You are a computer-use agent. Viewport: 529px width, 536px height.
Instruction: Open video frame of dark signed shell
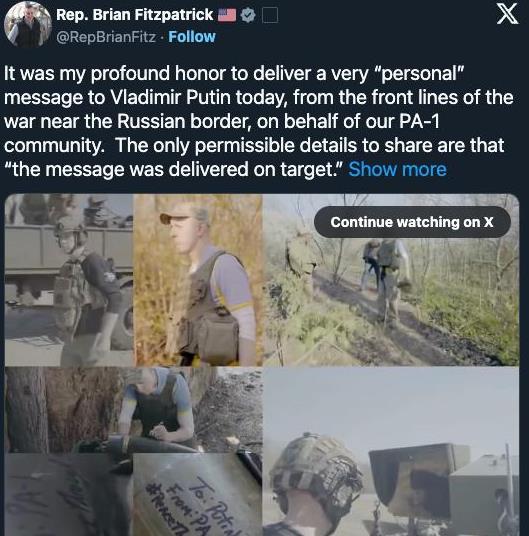pos(69,495)
